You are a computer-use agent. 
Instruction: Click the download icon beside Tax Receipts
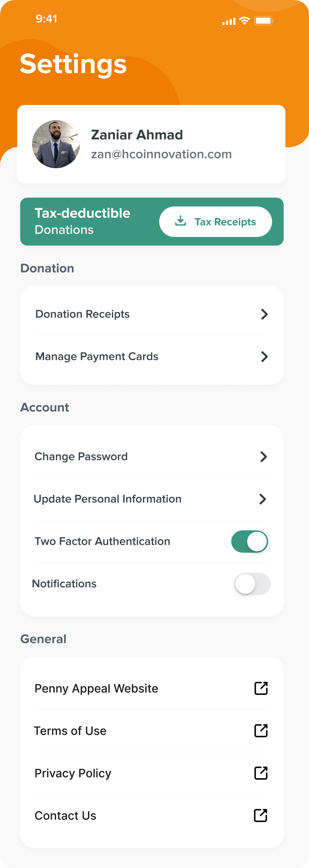[x=181, y=221]
